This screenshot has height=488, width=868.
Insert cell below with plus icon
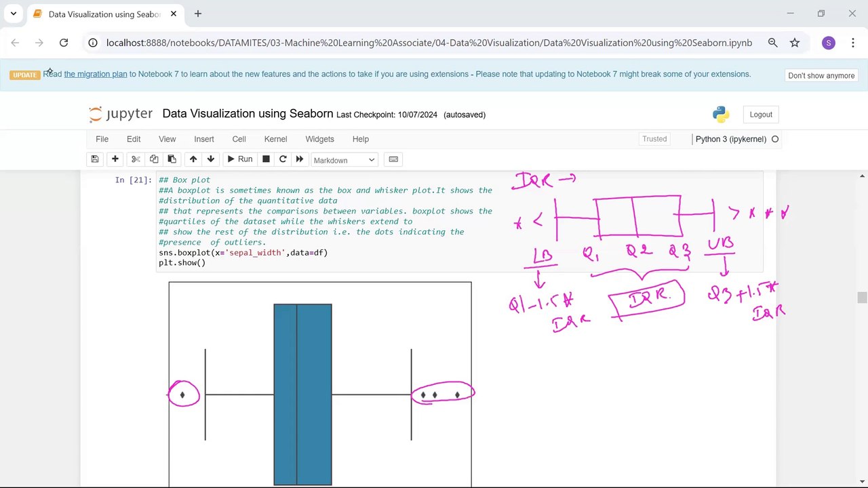point(115,159)
